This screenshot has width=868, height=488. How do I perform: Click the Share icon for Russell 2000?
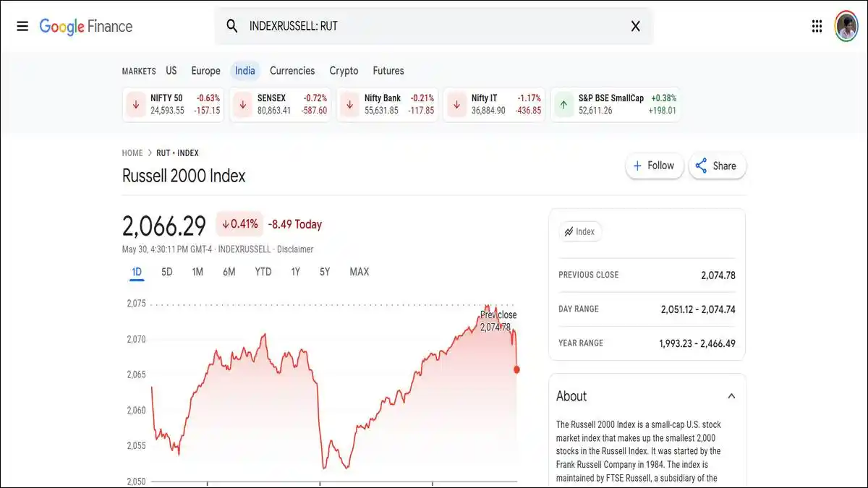[x=700, y=166]
